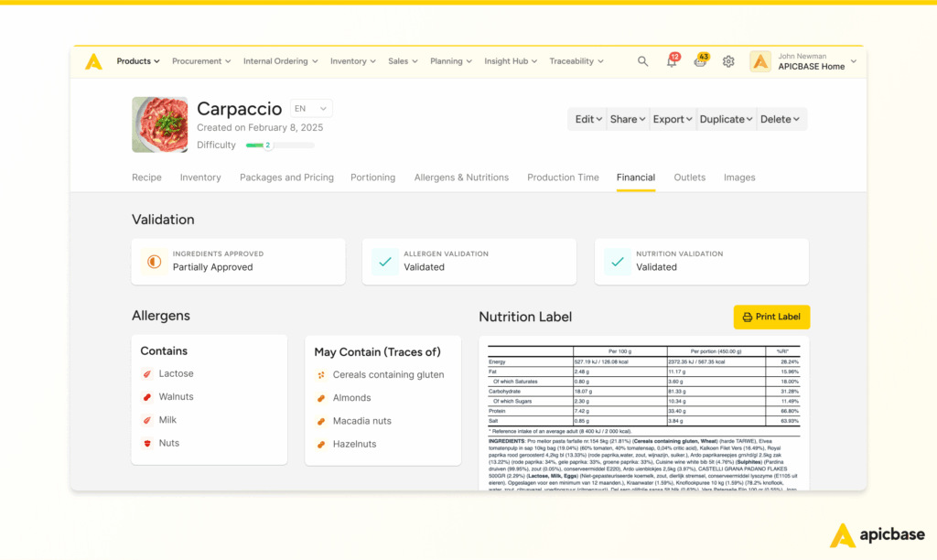Open search with the magnifier icon
Screen dimensions: 937x560
pyautogui.click(x=642, y=61)
